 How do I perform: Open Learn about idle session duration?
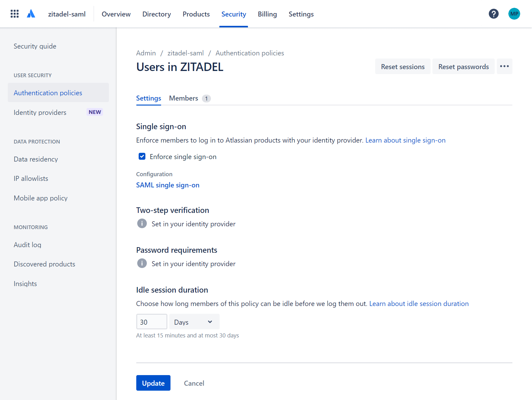pyautogui.click(x=419, y=304)
